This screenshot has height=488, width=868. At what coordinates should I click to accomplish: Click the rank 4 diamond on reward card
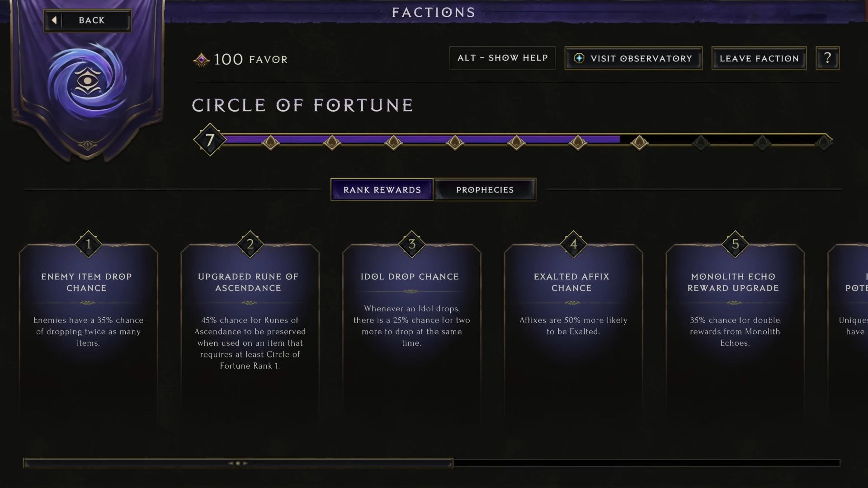pyautogui.click(x=573, y=244)
